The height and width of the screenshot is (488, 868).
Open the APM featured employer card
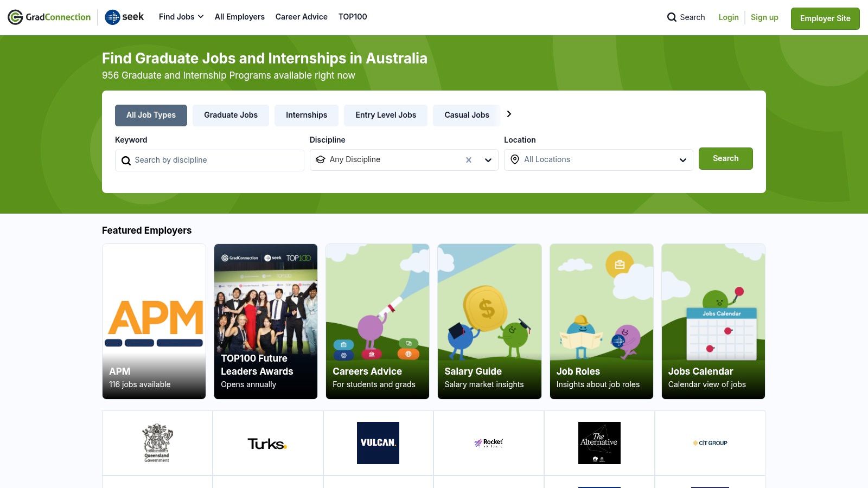154,321
